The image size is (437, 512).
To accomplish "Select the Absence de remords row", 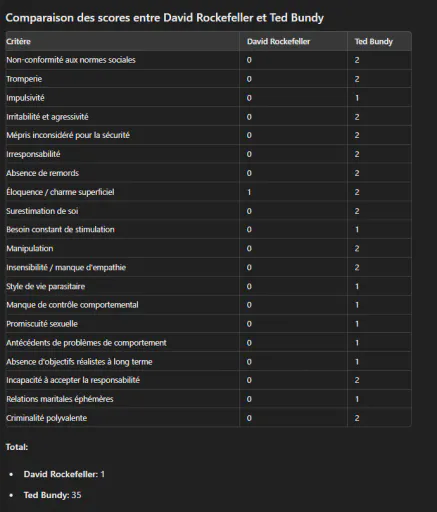I will click(208, 173).
